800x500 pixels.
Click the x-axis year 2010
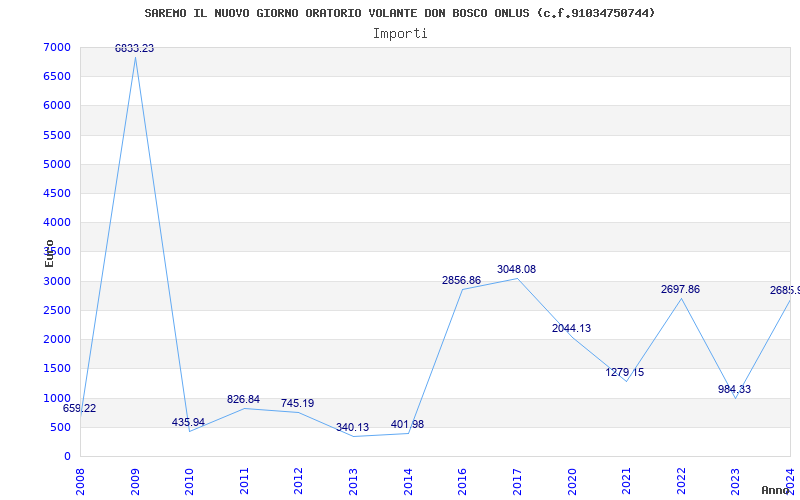tap(189, 482)
